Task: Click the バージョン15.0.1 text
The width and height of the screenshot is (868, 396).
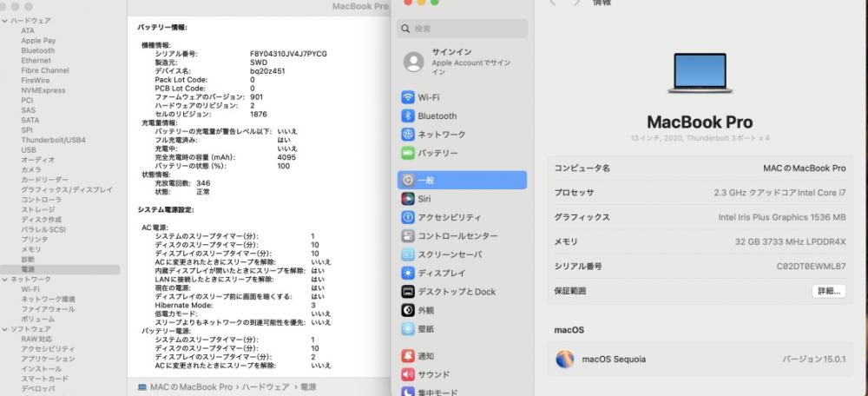Action: (814, 360)
